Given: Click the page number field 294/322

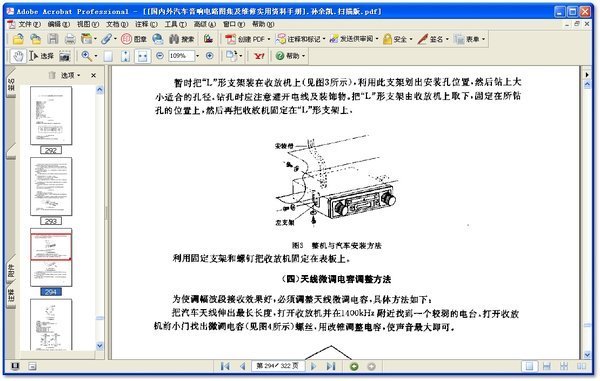Looking at the screenshot, I should point(278,366).
